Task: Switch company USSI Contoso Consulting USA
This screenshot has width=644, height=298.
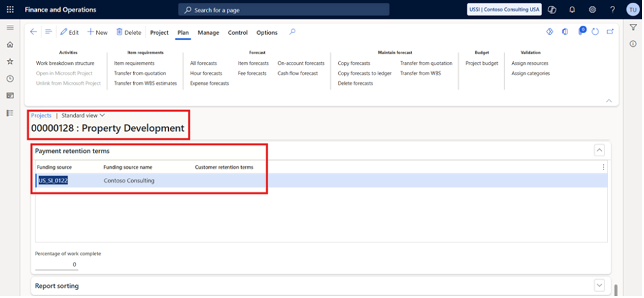Action: point(504,9)
